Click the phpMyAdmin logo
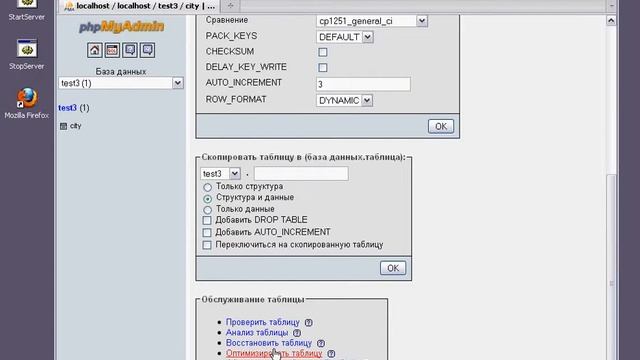The height and width of the screenshot is (360, 640). click(x=121, y=27)
